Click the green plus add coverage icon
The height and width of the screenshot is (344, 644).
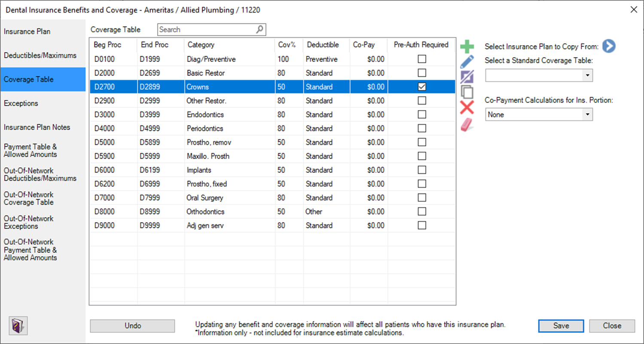click(467, 46)
